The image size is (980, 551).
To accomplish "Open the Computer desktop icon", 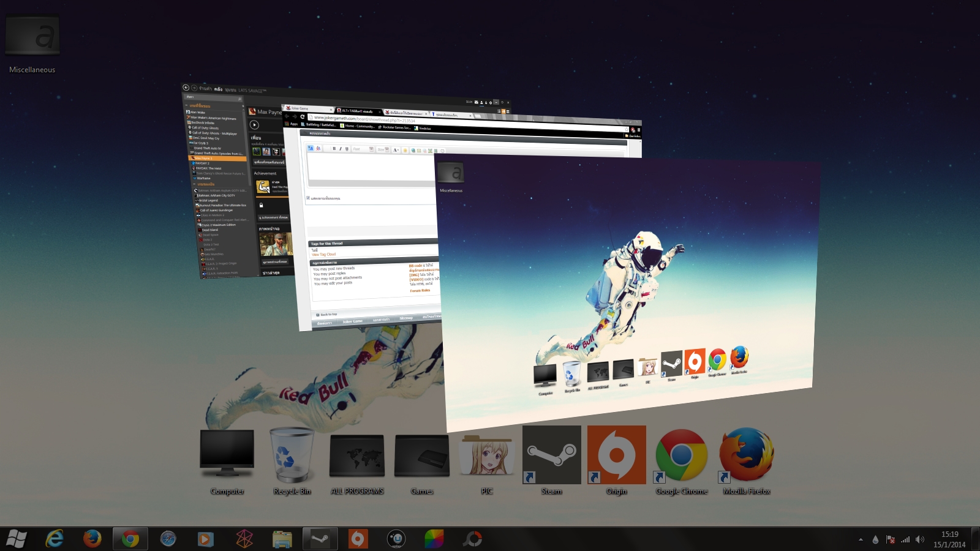I will pos(227,462).
